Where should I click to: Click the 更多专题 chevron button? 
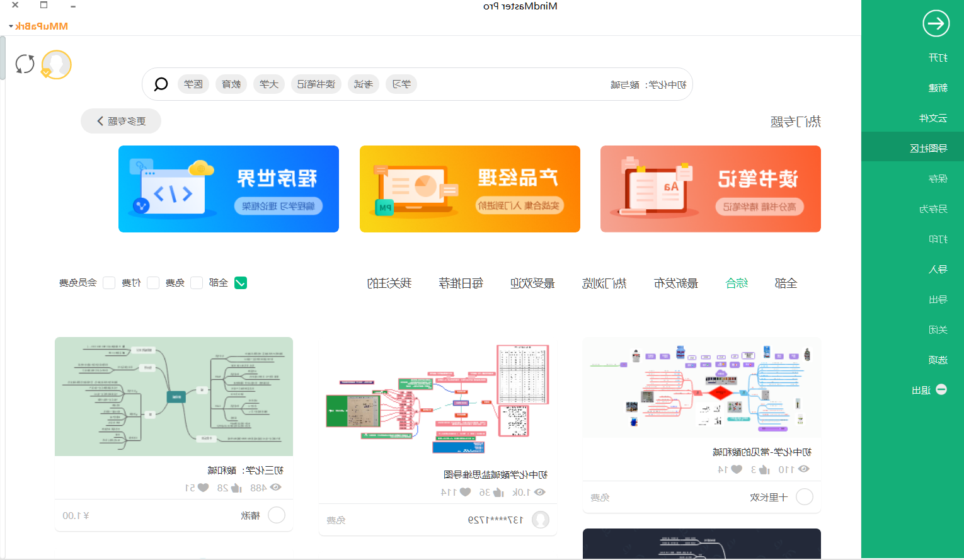(121, 121)
